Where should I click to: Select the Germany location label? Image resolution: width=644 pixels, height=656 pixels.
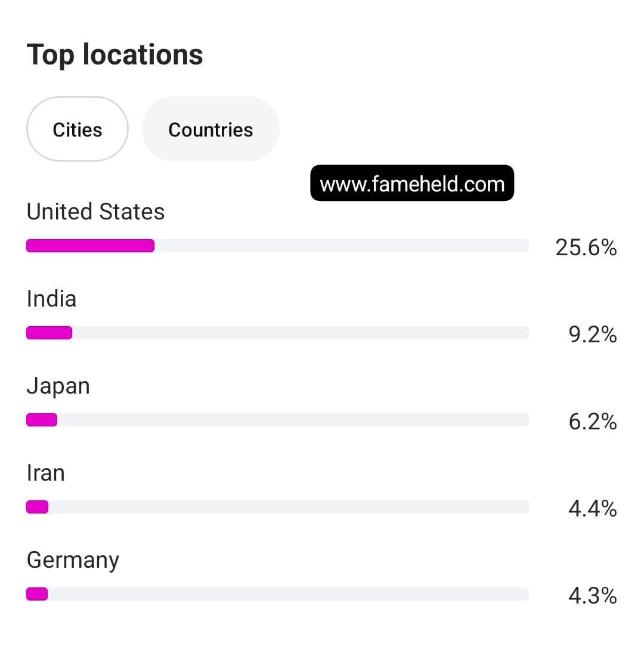pos(73,560)
